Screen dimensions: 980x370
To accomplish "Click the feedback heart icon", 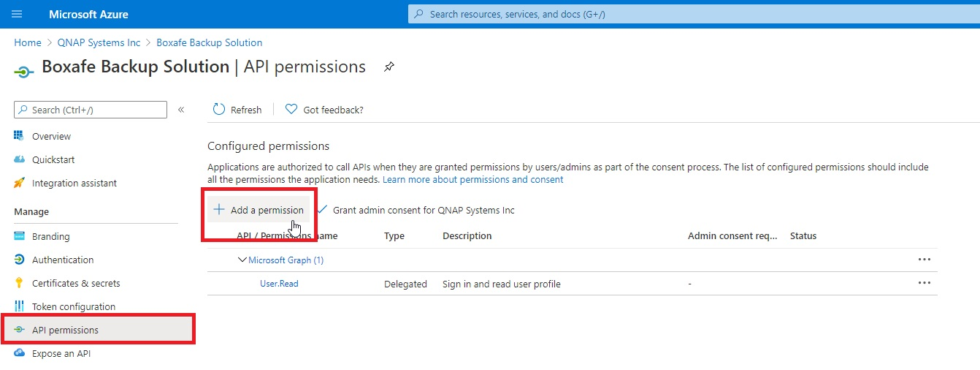I will [x=291, y=109].
